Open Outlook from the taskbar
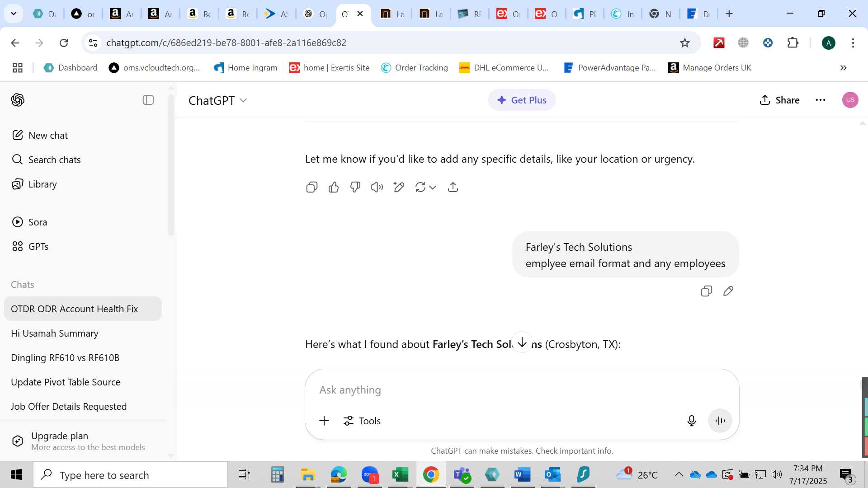The width and height of the screenshot is (868, 488). pyautogui.click(x=552, y=475)
